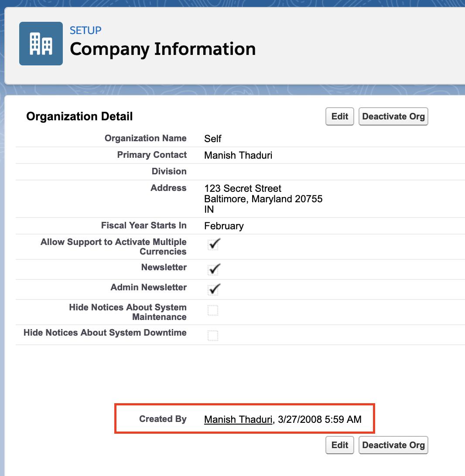Check Hide Notices About System Maintenance box
This screenshot has width=465, height=476.
[213, 310]
